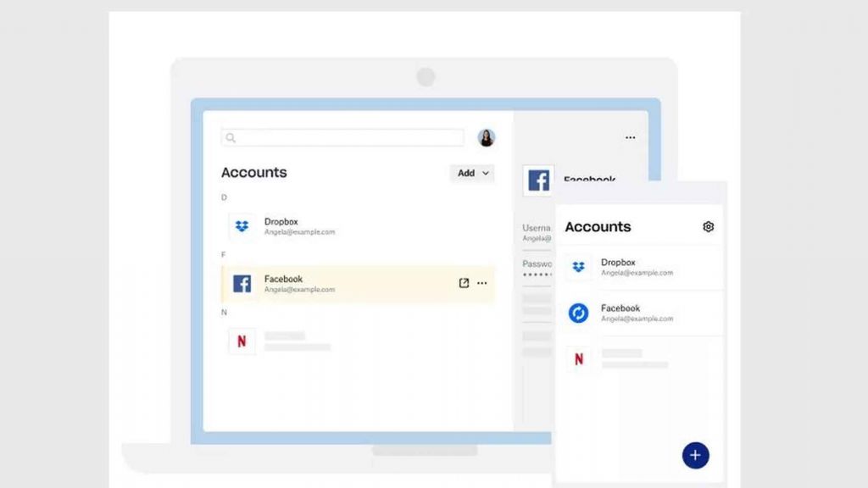Open the ellipsis menu in the detail pane
Viewport: 868px width, 488px height.
[630, 136]
